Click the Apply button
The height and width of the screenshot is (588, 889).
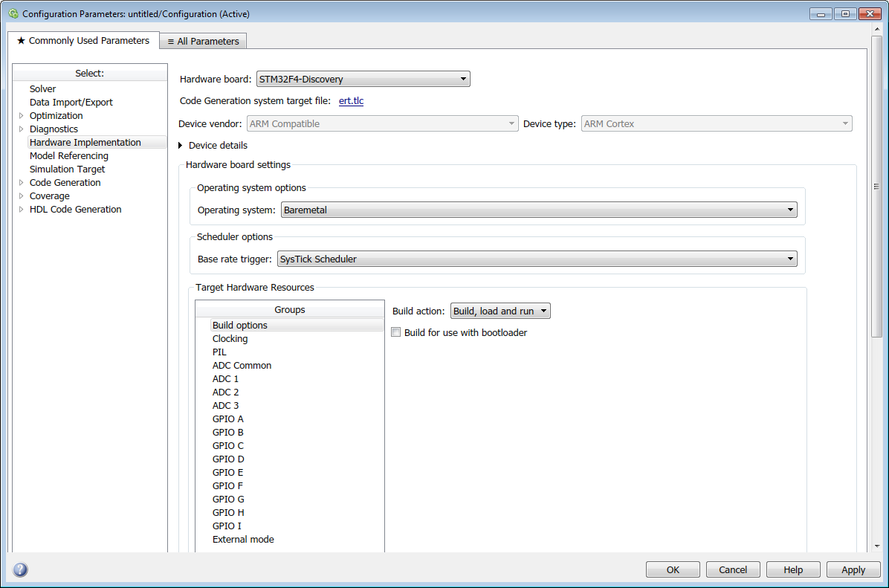853,569
